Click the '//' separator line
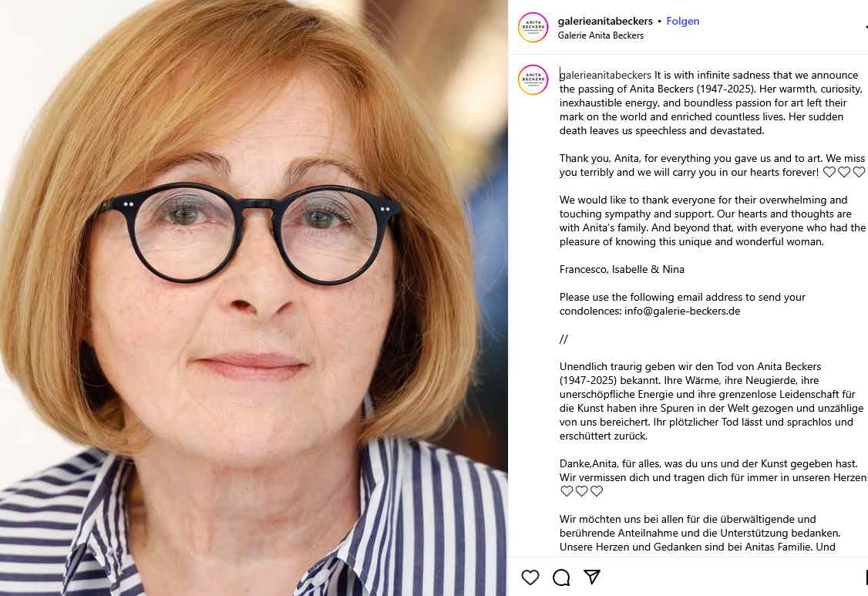Image resolution: width=868 pixels, height=596 pixels. pos(564,339)
